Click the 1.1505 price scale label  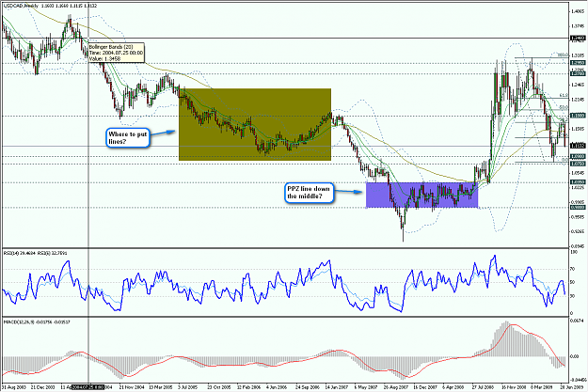click(578, 129)
